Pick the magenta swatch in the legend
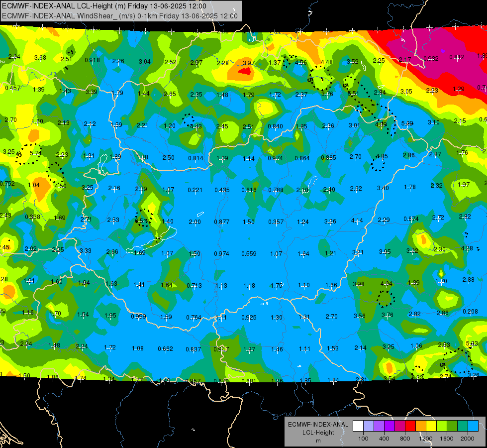The image size is (487, 448). click(400, 426)
